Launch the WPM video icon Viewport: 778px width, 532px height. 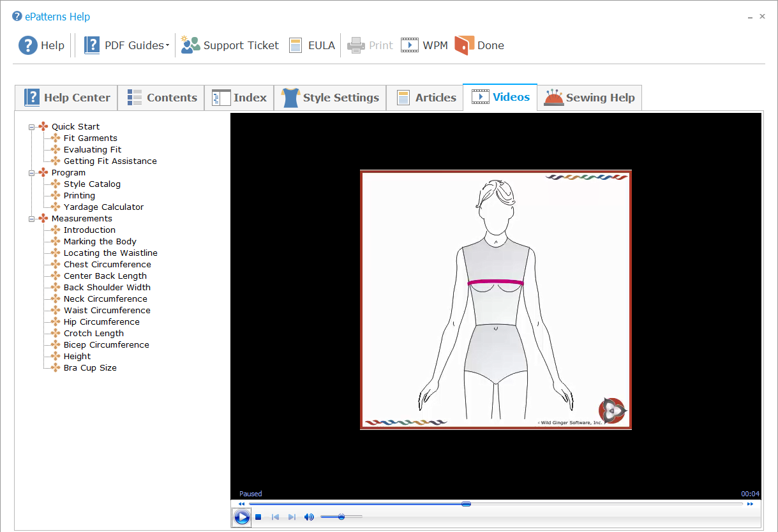coord(409,45)
